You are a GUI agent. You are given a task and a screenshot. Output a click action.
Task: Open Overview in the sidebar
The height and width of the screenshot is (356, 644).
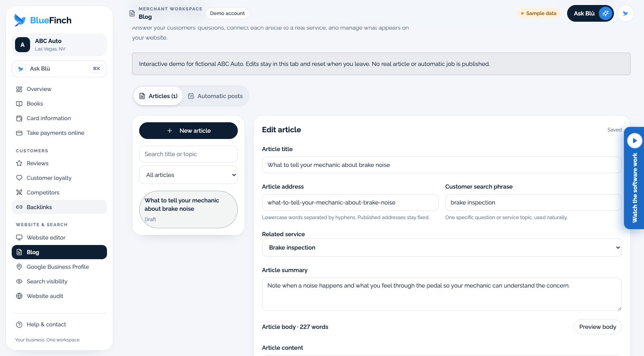coord(59,89)
